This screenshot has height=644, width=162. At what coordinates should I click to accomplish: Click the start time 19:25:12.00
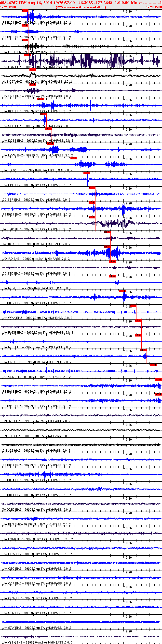tap(8, 7)
